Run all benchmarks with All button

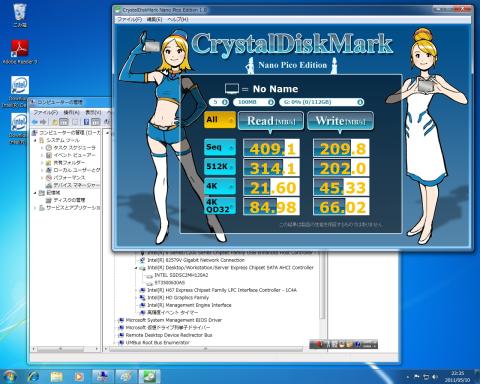(x=220, y=120)
